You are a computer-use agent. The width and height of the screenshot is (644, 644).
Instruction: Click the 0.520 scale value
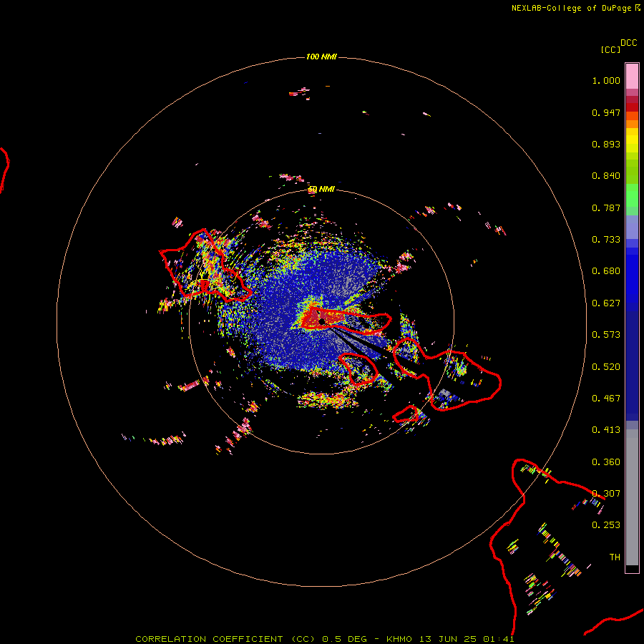[x=606, y=367]
